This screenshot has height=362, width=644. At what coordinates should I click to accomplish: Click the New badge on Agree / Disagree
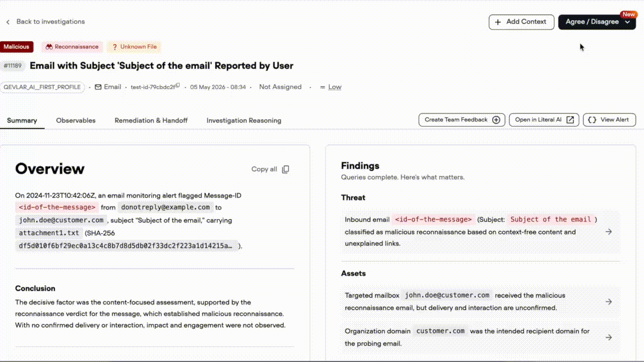(x=628, y=15)
